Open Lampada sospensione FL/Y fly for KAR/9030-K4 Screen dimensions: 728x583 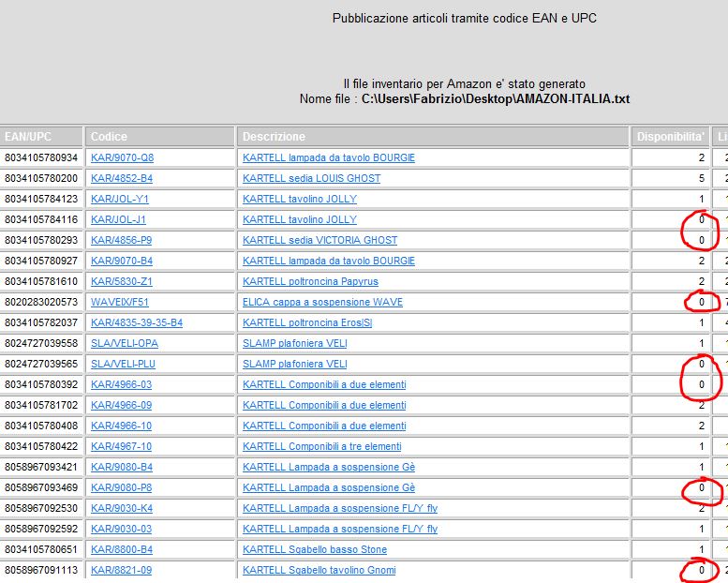coord(340,508)
